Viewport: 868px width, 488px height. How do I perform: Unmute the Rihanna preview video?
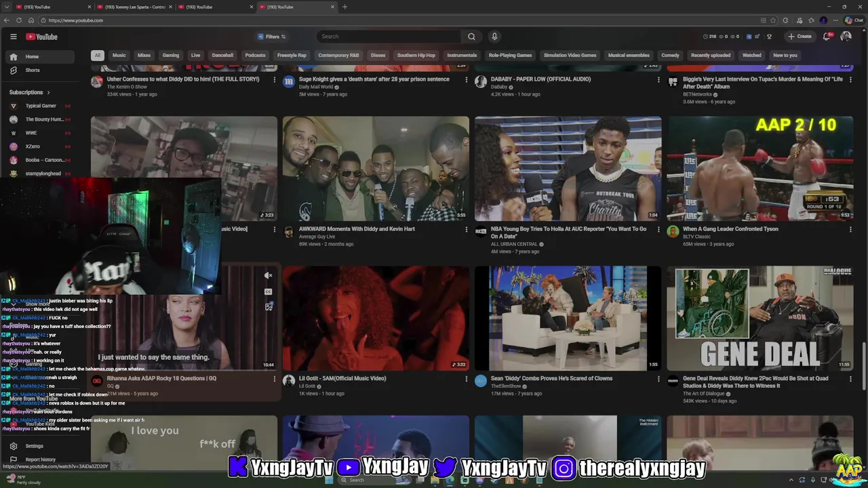click(x=269, y=276)
